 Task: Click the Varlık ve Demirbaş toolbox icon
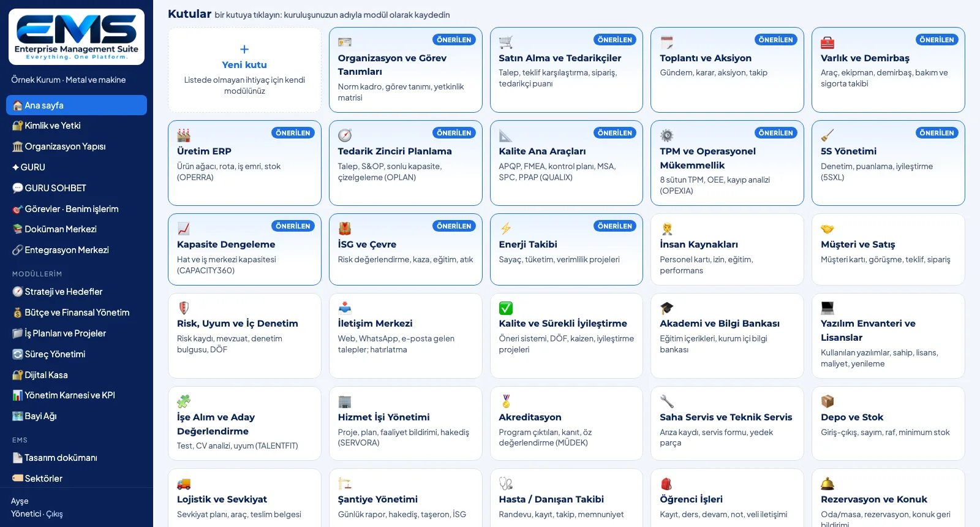click(827, 42)
